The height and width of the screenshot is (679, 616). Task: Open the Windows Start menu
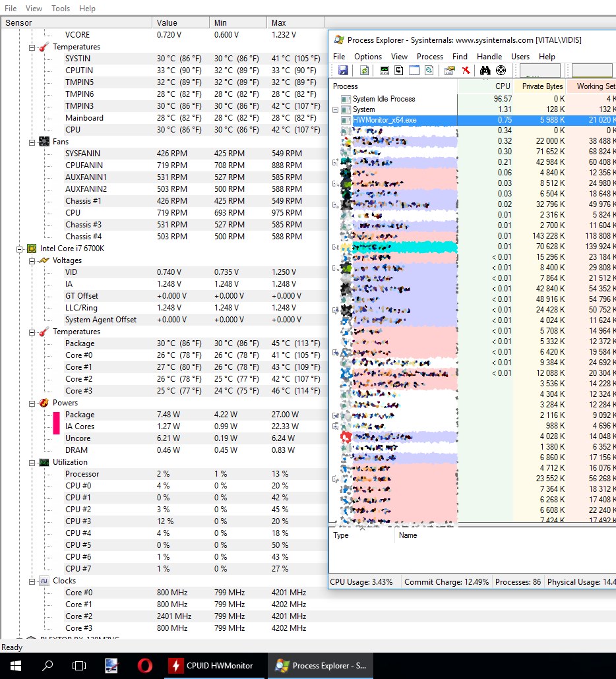click(16, 666)
